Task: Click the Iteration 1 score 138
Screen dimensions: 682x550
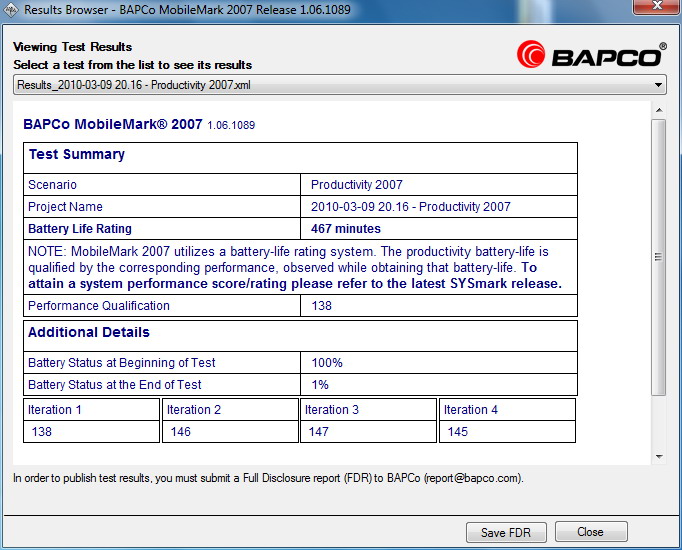Action: point(42,432)
